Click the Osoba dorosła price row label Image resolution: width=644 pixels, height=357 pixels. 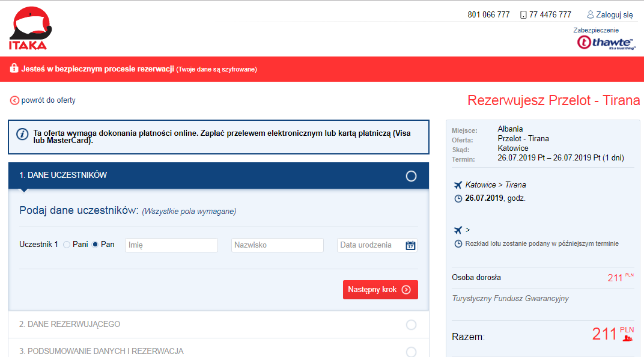476,277
